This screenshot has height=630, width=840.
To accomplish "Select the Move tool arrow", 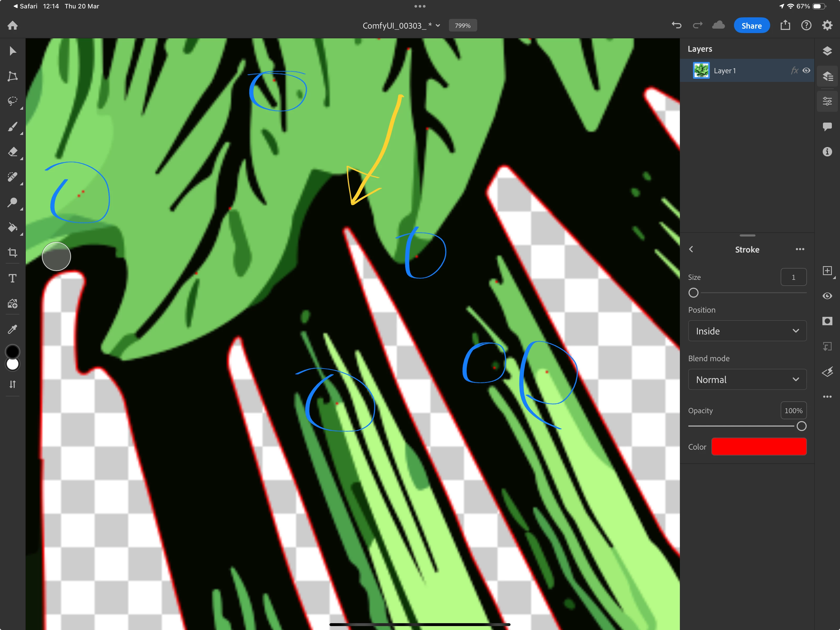I will click(13, 51).
